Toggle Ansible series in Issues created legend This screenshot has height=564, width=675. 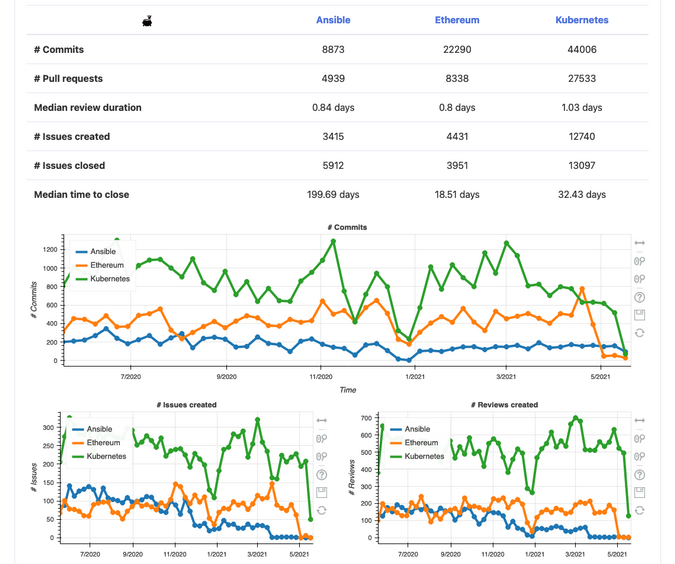click(x=93, y=429)
